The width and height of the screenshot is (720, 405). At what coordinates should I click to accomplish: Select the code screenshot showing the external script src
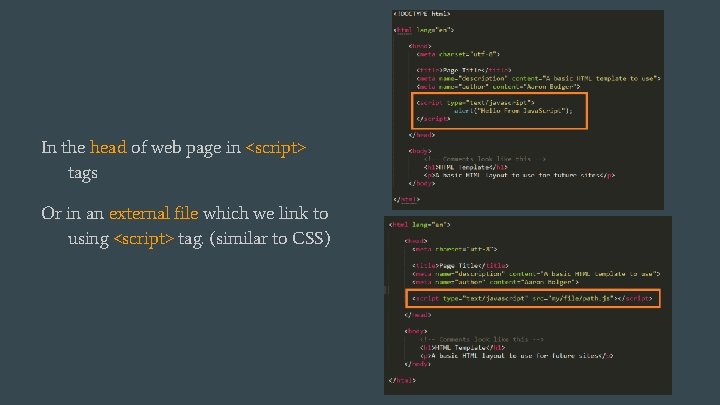pos(528,305)
